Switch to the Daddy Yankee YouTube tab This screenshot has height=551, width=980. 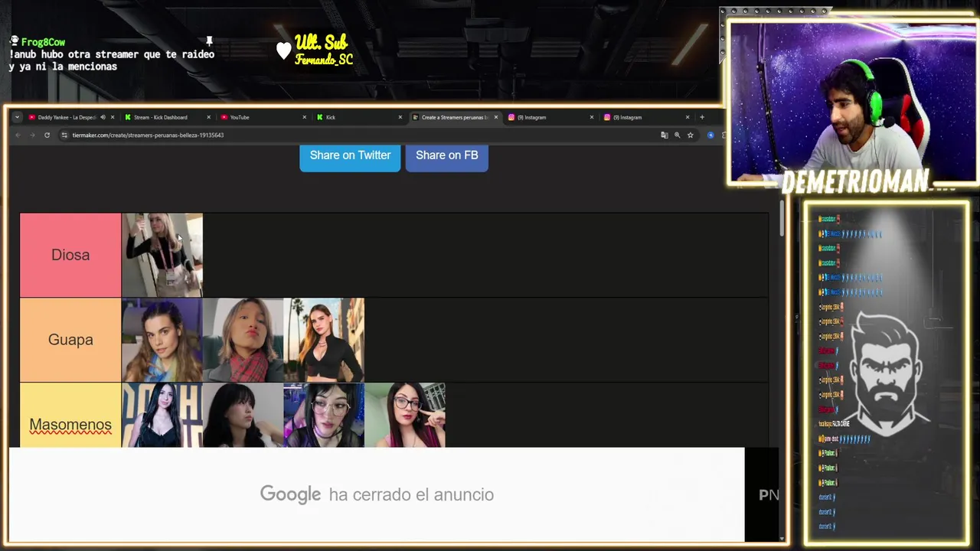click(67, 117)
